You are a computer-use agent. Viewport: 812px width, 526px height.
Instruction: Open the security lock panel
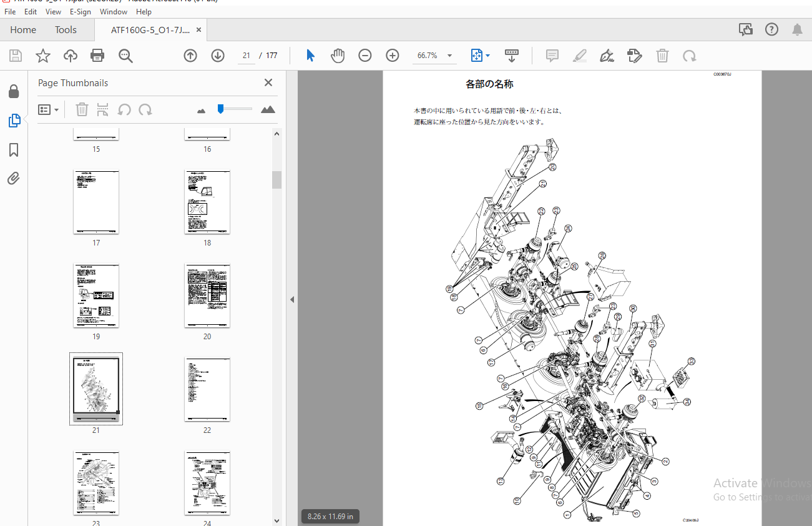14,92
